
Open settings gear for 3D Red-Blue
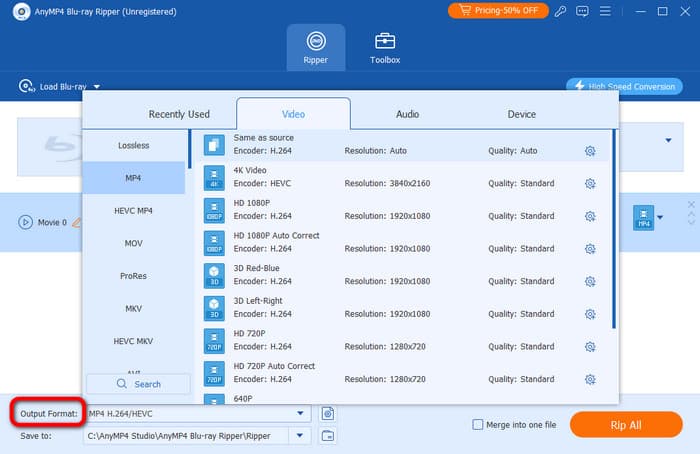(x=590, y=281)
